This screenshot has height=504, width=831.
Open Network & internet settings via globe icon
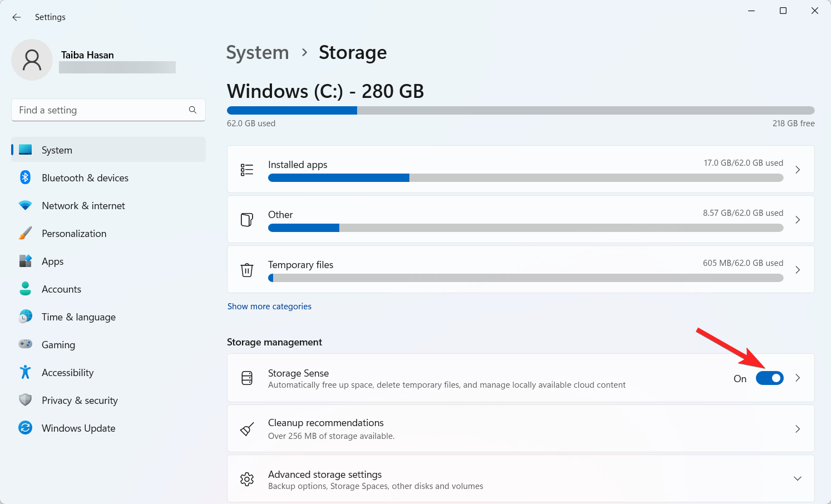coord(26,205)
